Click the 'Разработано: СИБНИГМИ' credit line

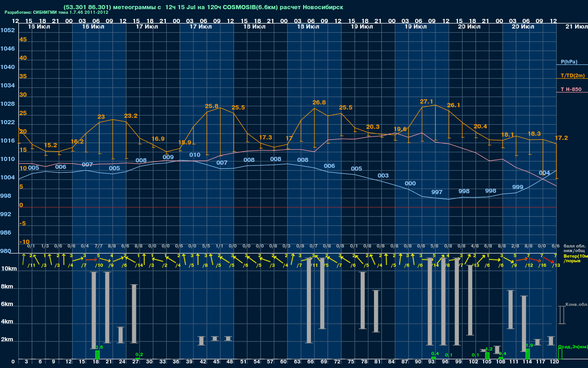(57, 12)
